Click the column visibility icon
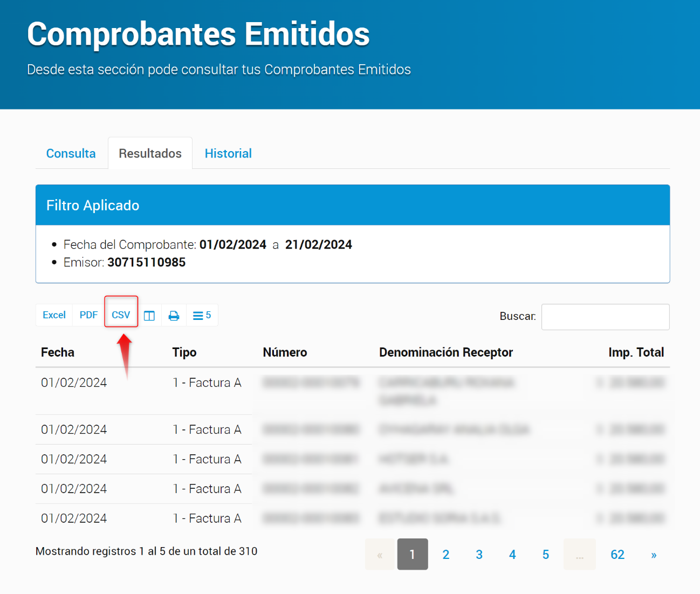700x594 pixels. (x=149, y=316)
